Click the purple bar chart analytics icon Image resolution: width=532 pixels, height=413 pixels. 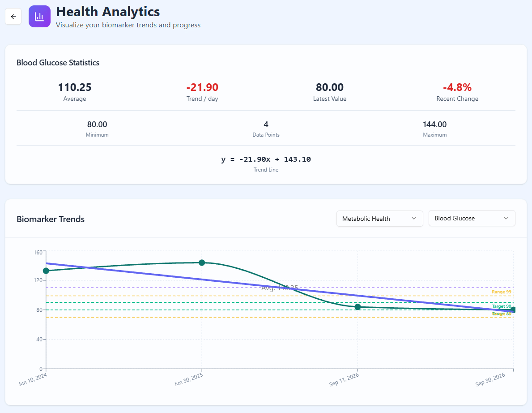pos(40,16)
